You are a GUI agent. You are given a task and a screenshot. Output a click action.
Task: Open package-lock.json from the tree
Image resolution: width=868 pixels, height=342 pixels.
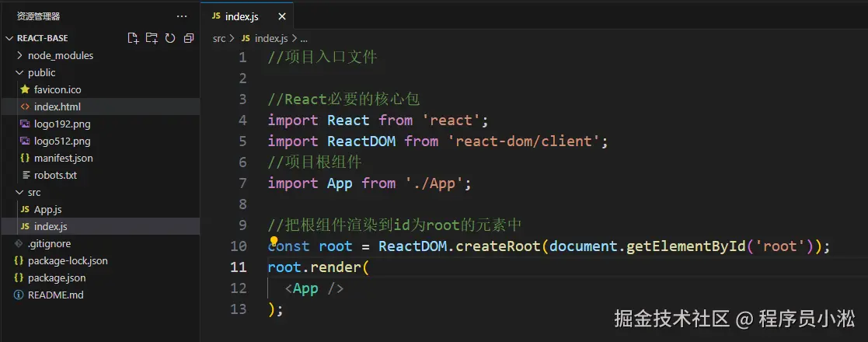[68, 260]
